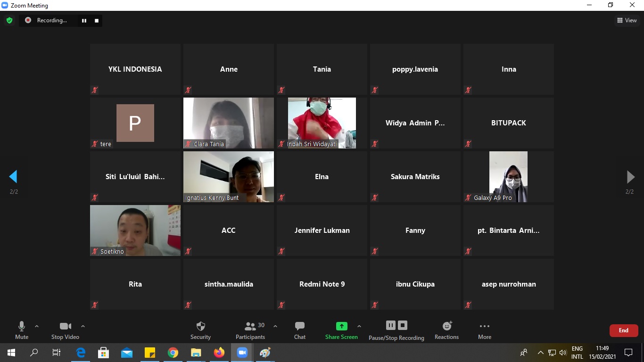The image size is (644, 362).
Task: Select Soetikno's video thumbnail
Action: (x=135, y=230)
